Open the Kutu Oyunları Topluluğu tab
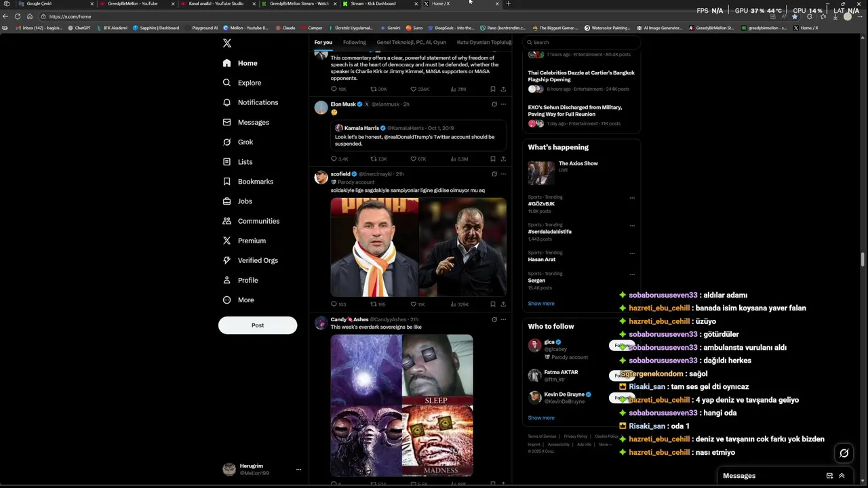 (x=484, y=42)
